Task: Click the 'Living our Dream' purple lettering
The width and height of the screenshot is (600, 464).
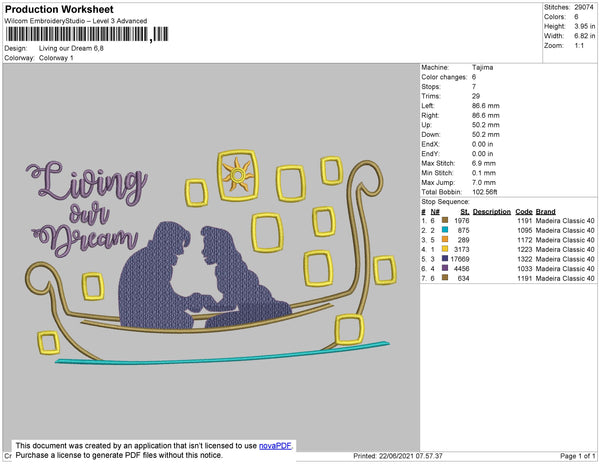Action: tap(87, 208)
